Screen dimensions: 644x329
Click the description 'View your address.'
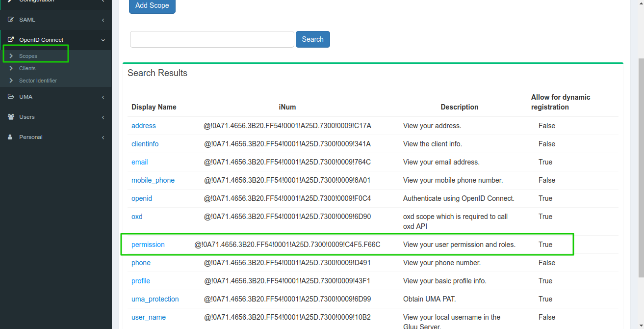tap(432, 126)
